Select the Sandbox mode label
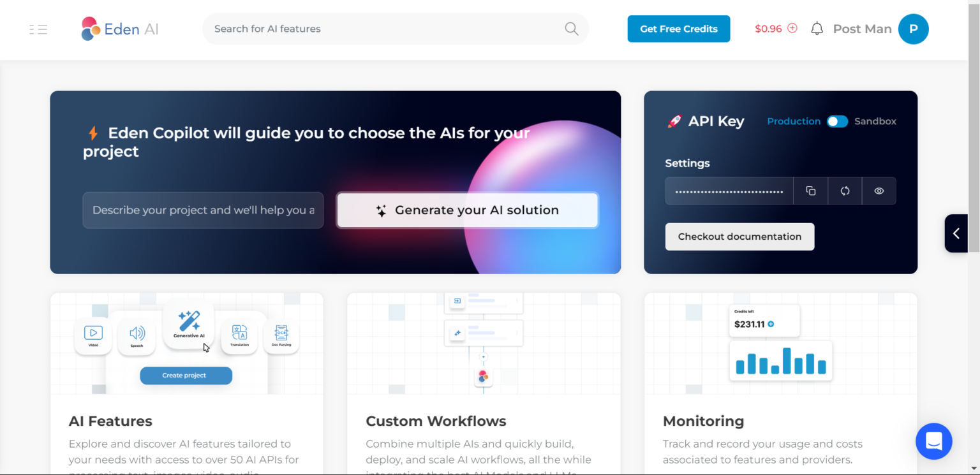 [875, 121]
